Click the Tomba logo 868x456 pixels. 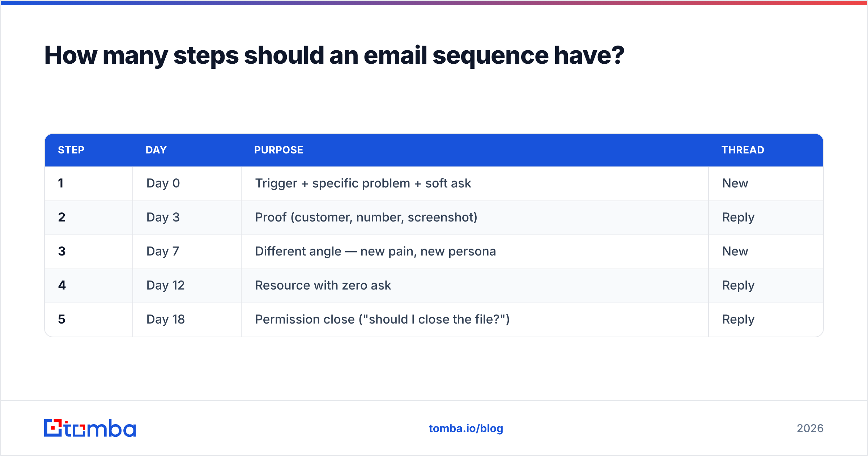tap(90, 428)
